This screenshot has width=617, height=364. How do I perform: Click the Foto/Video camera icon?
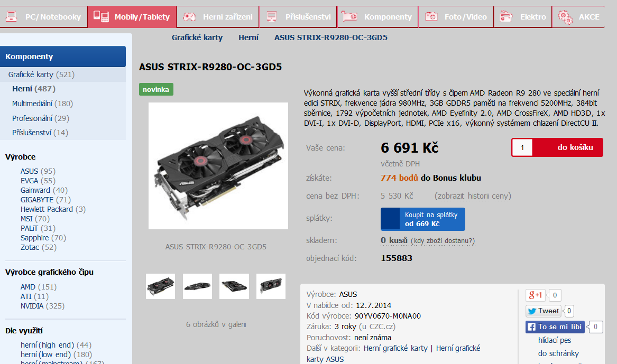tap(431, 16)
